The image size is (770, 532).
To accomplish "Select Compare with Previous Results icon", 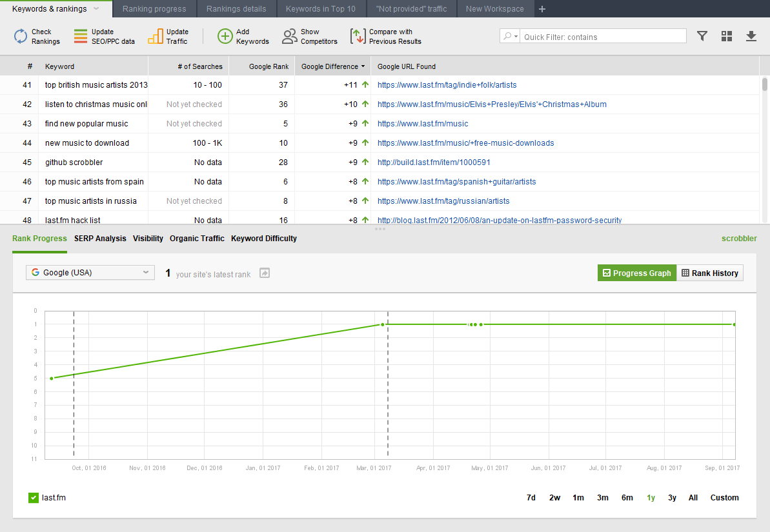I will click(x=359, y=36).
